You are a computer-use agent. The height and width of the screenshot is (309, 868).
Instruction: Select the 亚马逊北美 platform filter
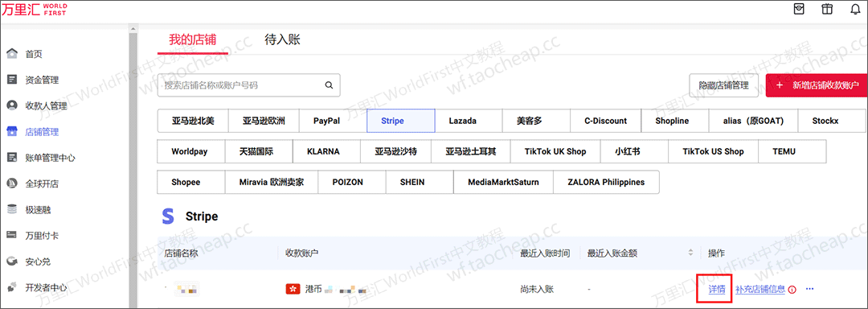tap(193, 121)
